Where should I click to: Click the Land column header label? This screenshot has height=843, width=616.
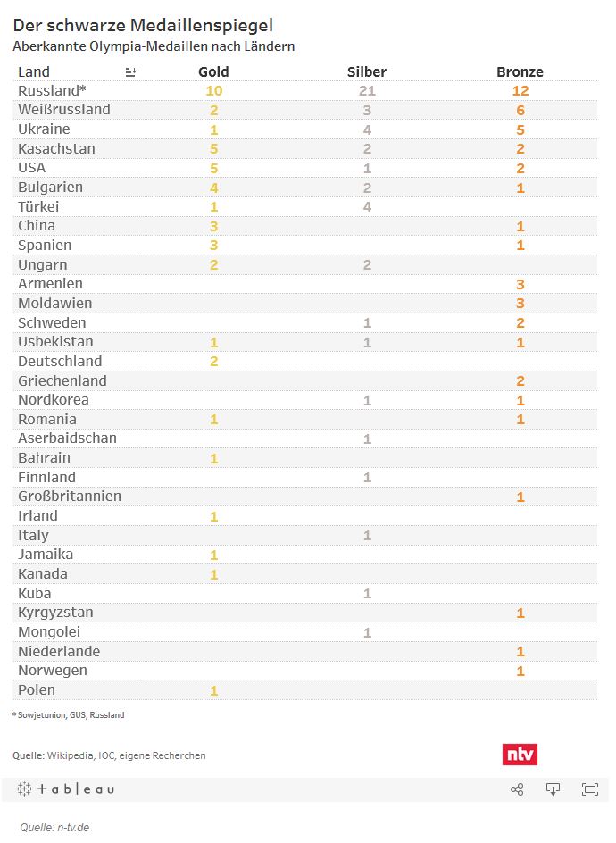pyautogui.click(x=34, y=72)
